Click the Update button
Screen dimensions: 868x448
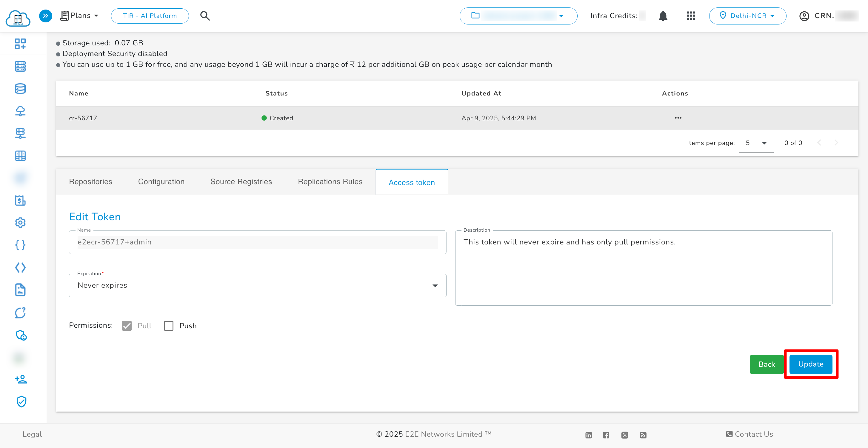click(810, 364)
